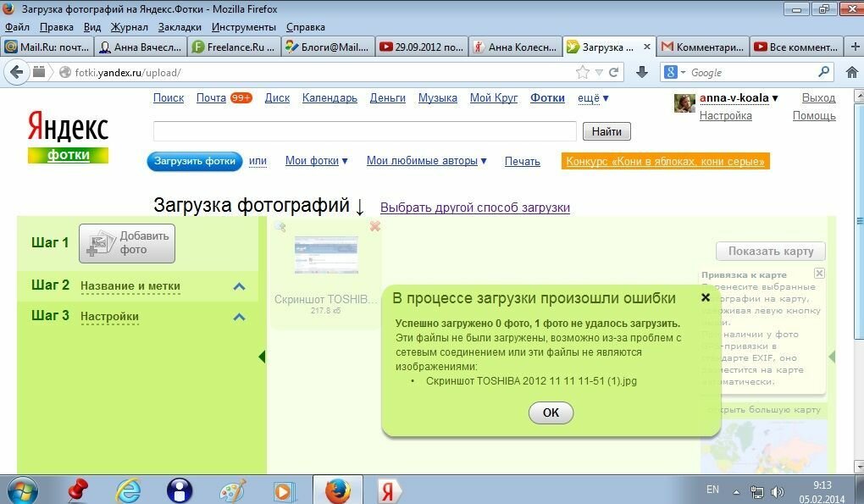Click the Yandex Fotki logo
Image resolution: width=864 pixels, height=504 pixels.
[68, 137]
